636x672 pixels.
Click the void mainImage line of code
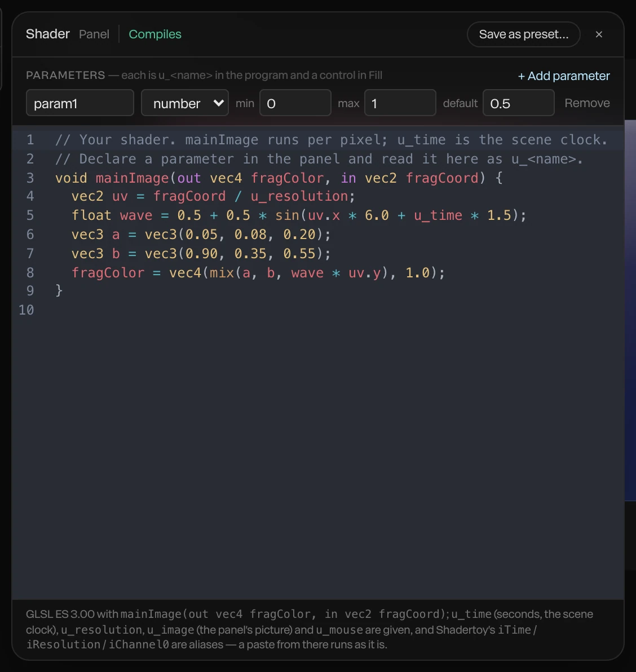point(279,178)
